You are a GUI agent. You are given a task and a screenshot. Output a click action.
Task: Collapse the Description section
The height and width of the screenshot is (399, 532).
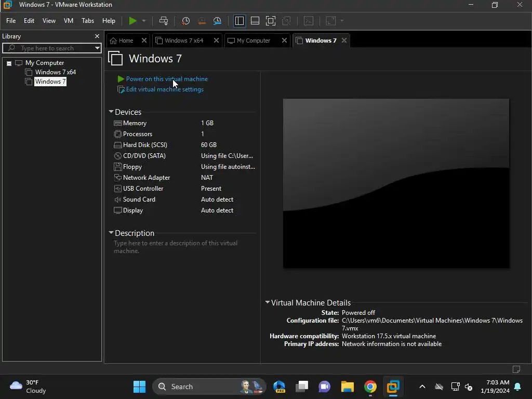coord(111,233)
